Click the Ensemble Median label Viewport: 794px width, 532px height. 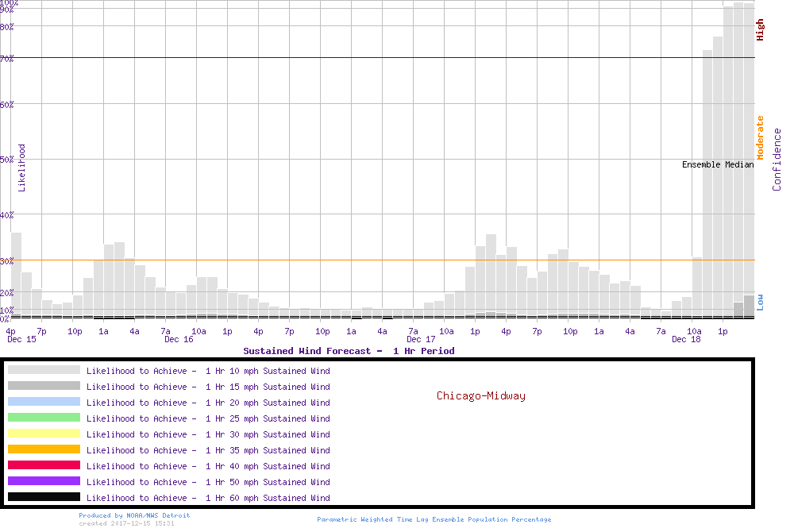(x=718, y=164)
